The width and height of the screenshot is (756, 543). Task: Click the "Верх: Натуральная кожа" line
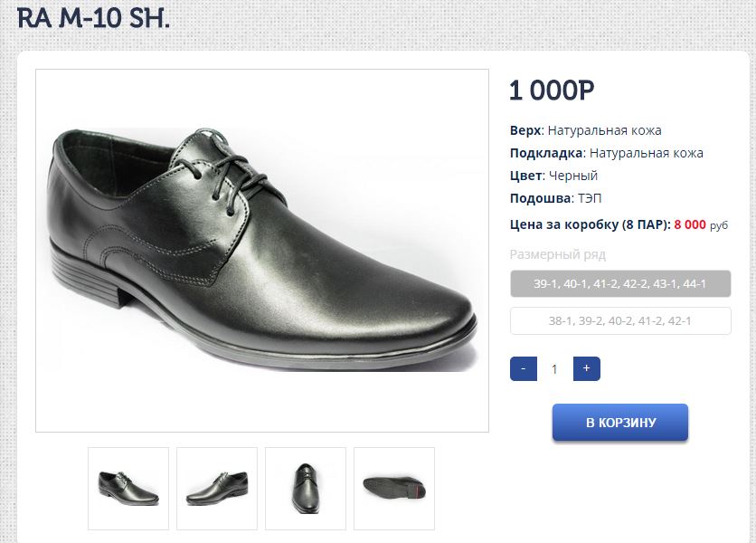[x=586, y=130]
